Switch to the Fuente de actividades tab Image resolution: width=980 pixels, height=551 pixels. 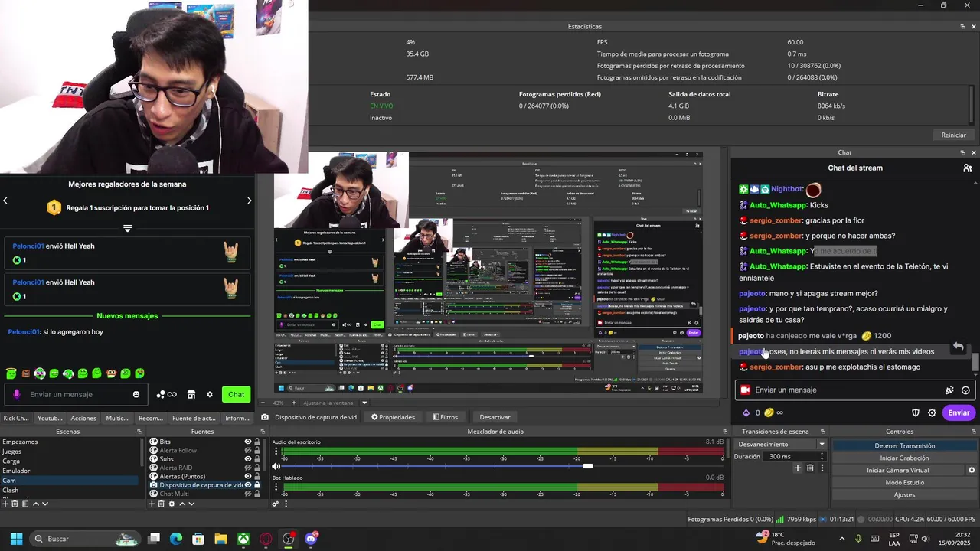(x=194, y=418)
